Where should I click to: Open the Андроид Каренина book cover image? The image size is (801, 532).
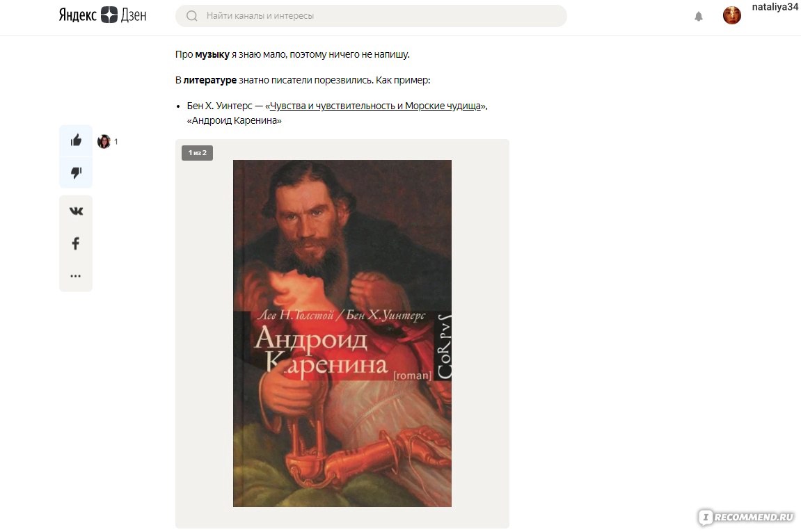click(342, 333)
